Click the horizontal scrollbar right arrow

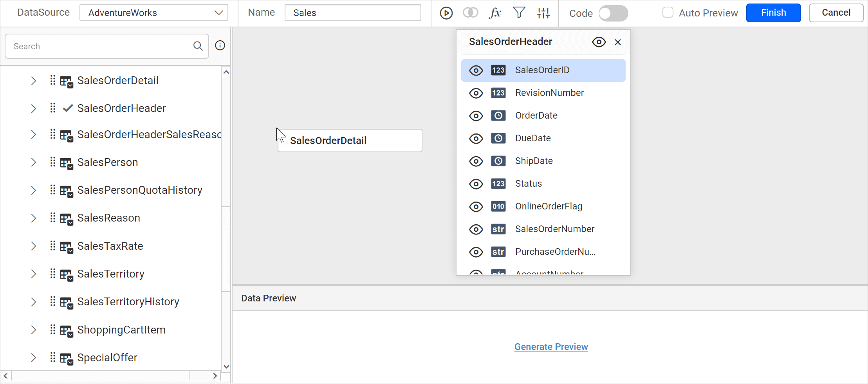215,376
